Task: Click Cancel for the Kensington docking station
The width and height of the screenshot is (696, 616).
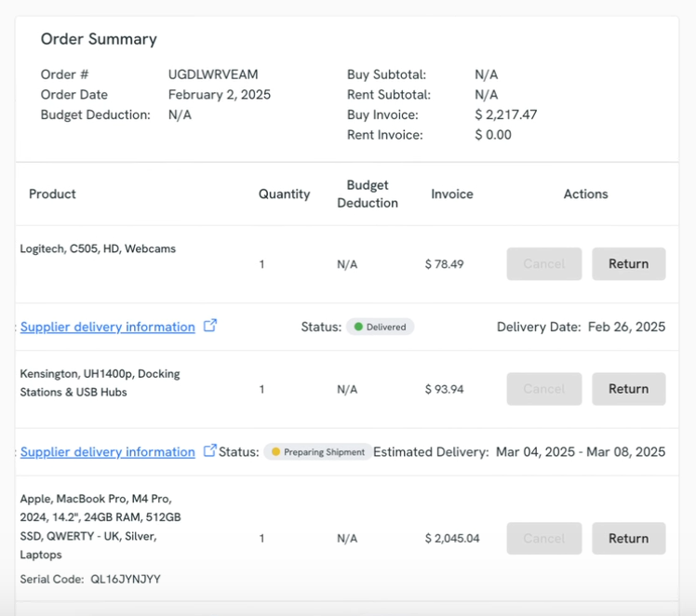Action: [543, 388]
